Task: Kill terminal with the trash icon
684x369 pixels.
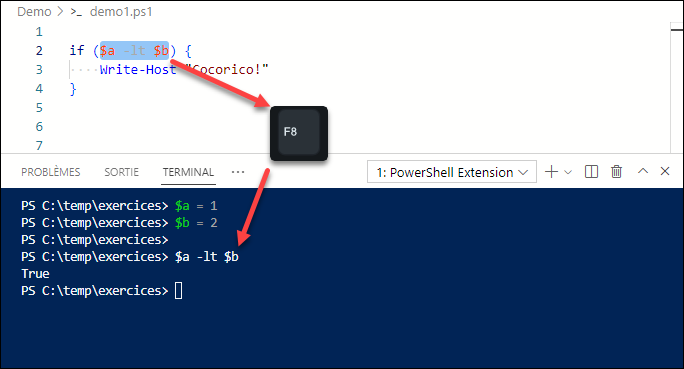Action: (x=616, y=172)
